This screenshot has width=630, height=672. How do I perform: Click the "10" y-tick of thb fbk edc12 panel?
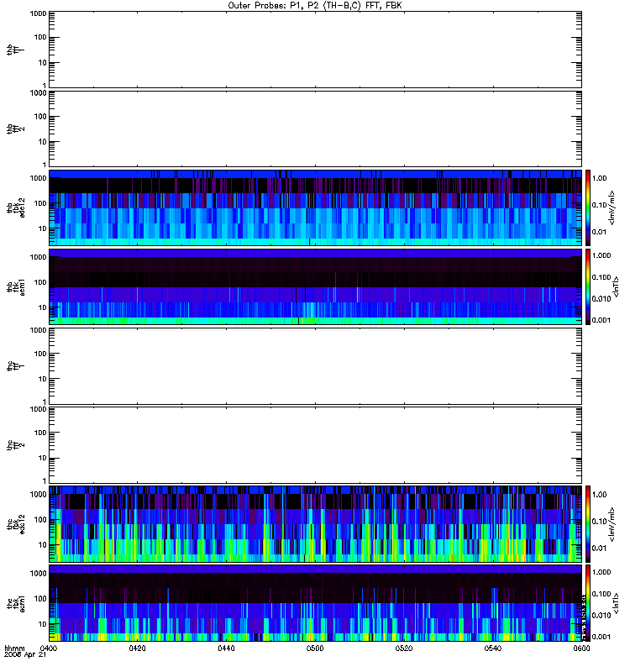(43, 228)
